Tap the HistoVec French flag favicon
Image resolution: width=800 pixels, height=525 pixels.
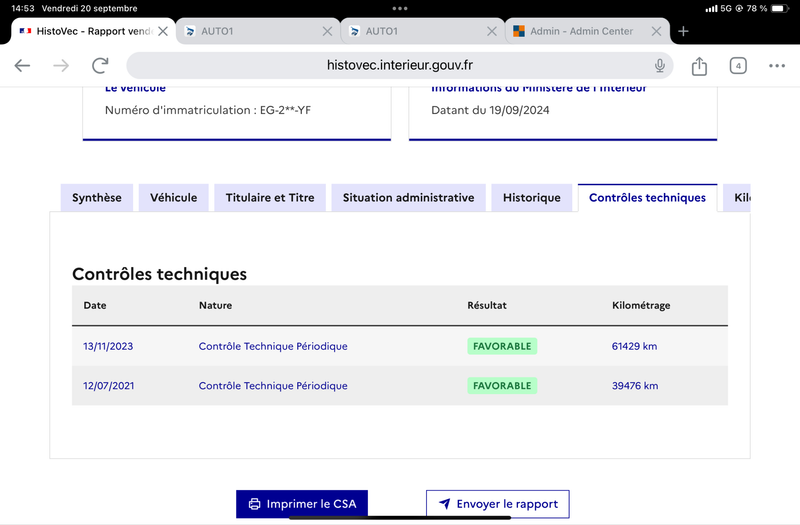coord(25,31)
